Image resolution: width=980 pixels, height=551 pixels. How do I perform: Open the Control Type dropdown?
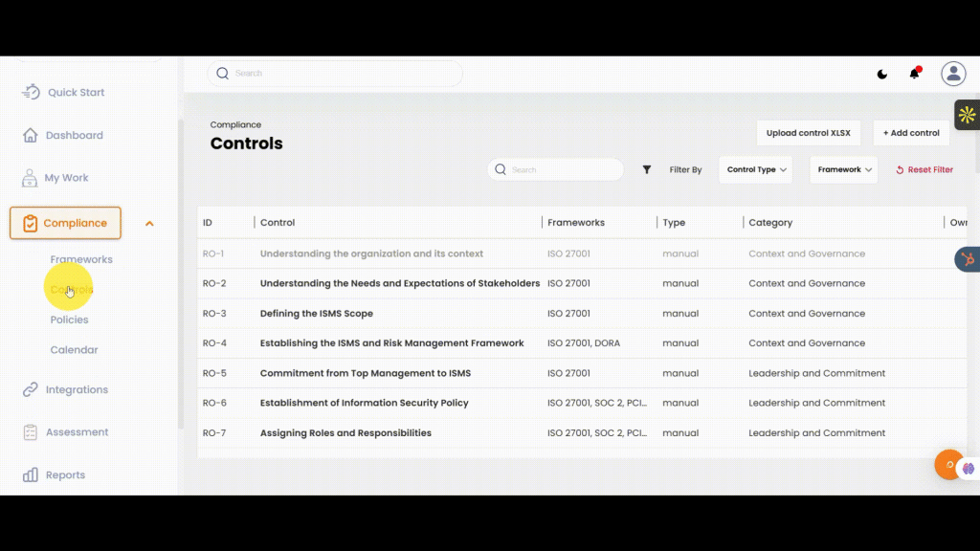tap(756, 169)
